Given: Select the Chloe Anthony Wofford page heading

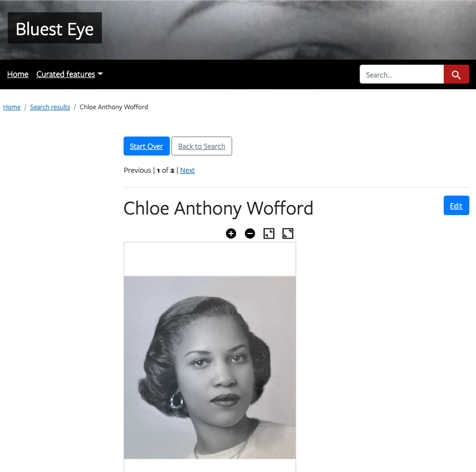Looking at the screenshot, I should tap(218, 208).
